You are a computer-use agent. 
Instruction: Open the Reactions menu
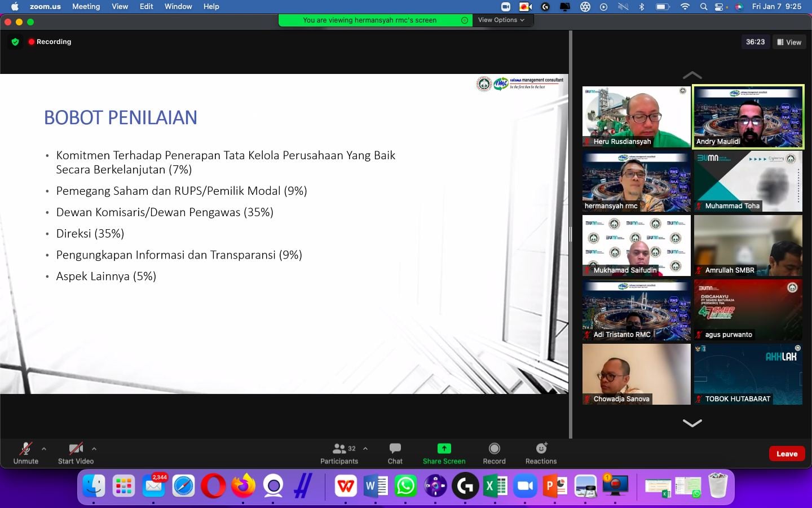(x=541, y=449)
